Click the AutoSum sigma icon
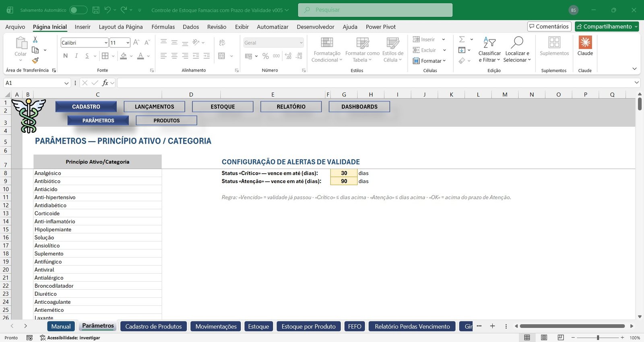This screenshot has width=644, height=342. 462,39
